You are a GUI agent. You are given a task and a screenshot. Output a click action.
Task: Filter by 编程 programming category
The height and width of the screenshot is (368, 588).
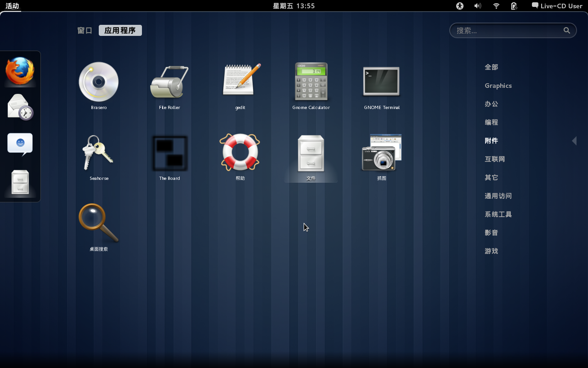tap(491, 122)
